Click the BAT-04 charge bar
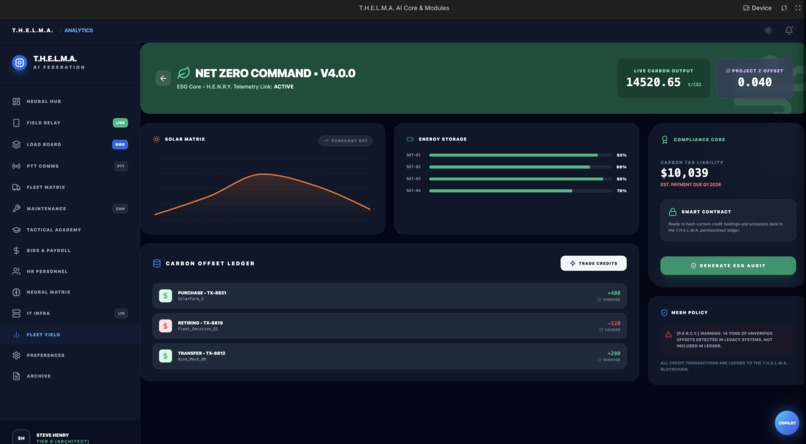 520,191
